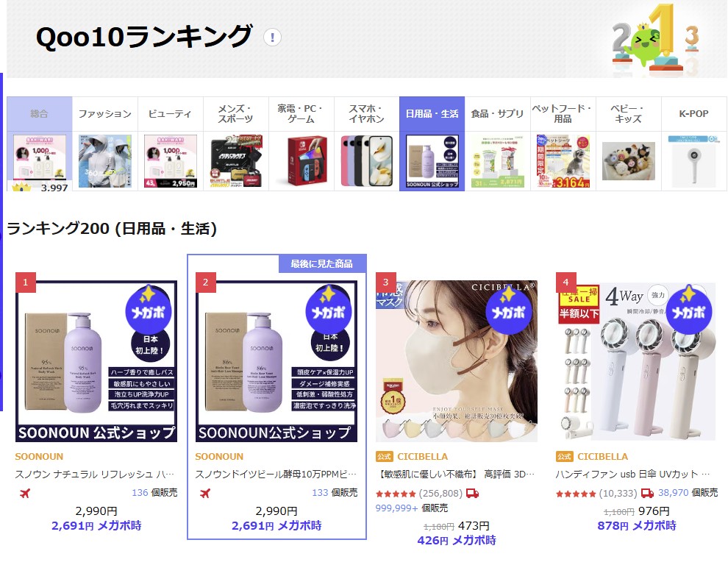Click the 最後に見た商品 label
728x565 pixels.
point(322,264)
